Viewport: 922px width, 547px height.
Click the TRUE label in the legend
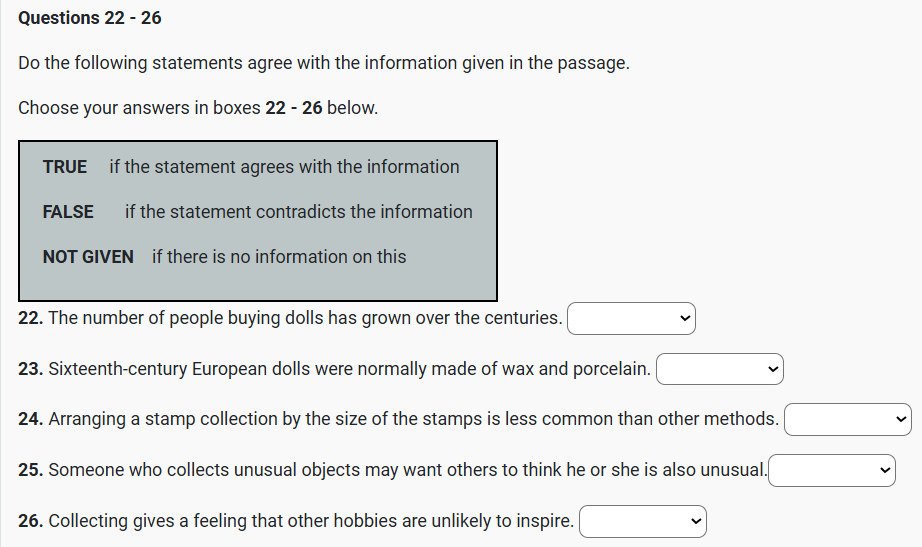65,167
